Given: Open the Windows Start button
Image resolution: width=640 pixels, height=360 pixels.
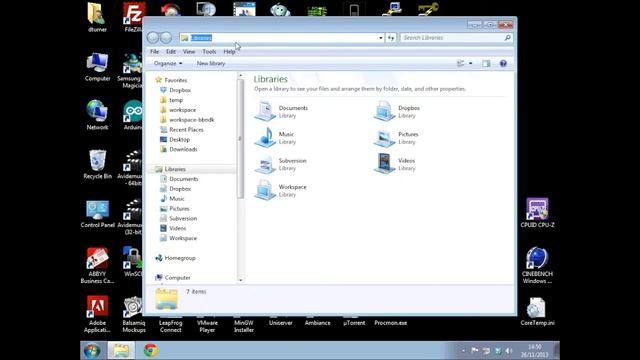Looking at the screenshot, I should pos(92,351).
